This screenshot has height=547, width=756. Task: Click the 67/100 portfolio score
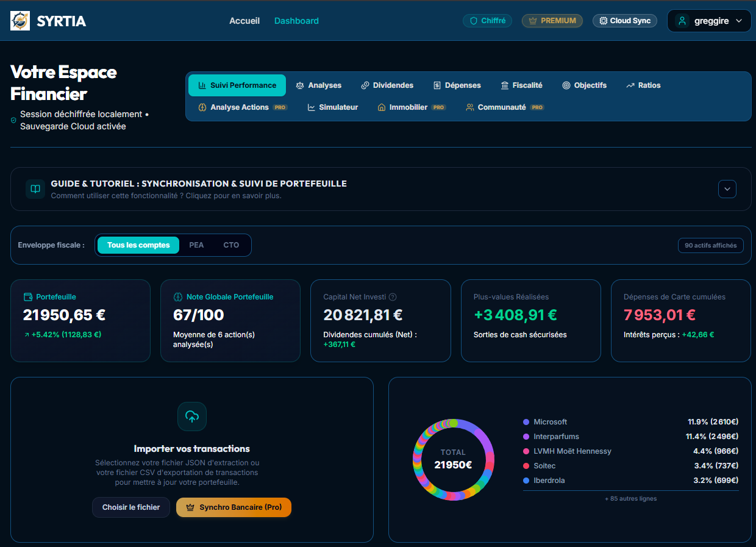point(199,315)
